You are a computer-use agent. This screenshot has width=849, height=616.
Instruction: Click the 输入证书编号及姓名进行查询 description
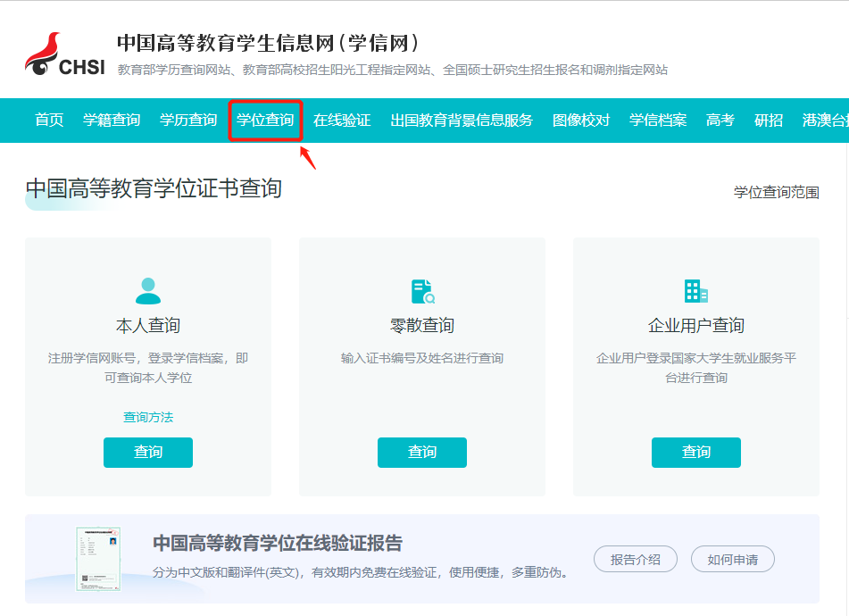(x=421, y=358)
